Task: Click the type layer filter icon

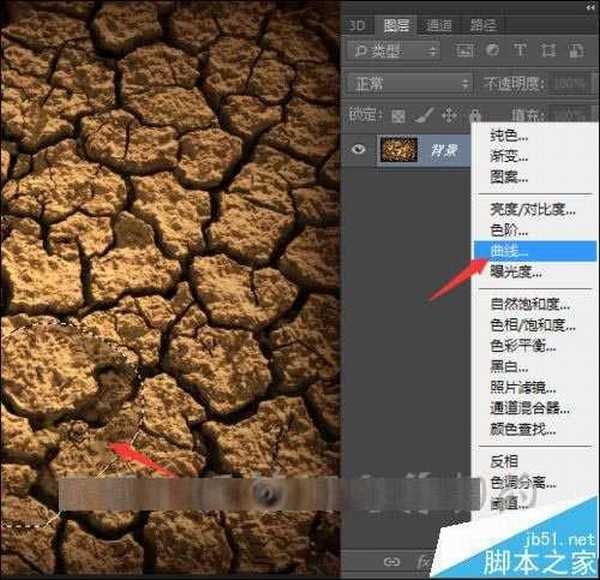Action: point(520,50)
